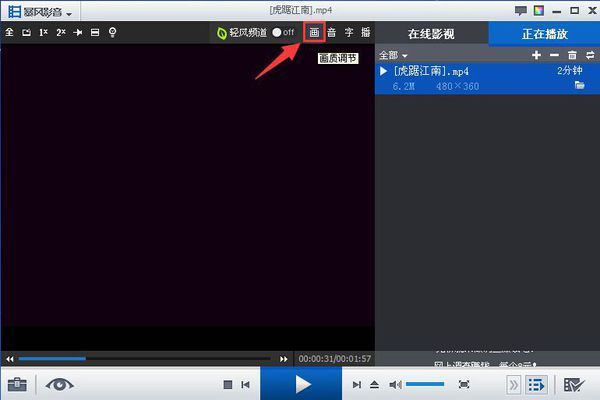Open 字 subtitle settings
This screenshot has height=400, width=600.
tap(349, 33)
